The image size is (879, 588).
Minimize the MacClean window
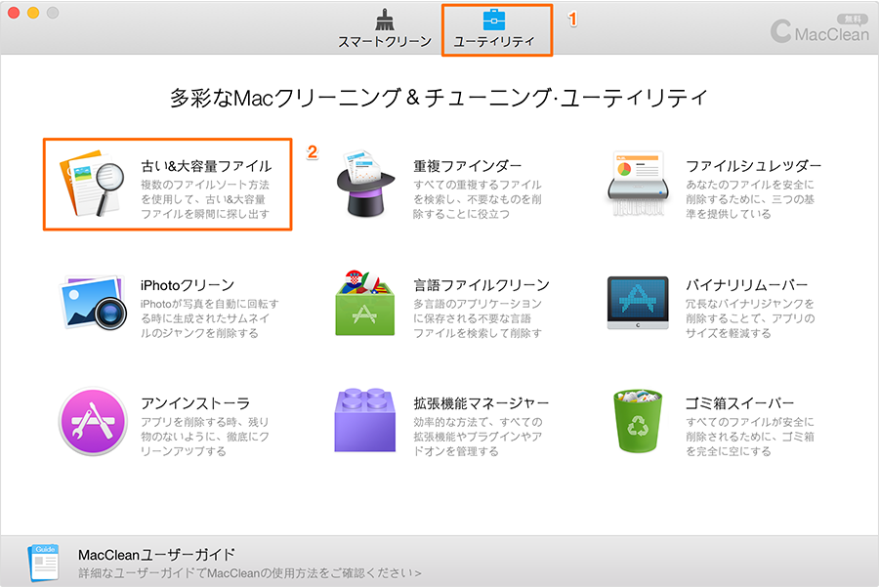click(x=33, y=13)
